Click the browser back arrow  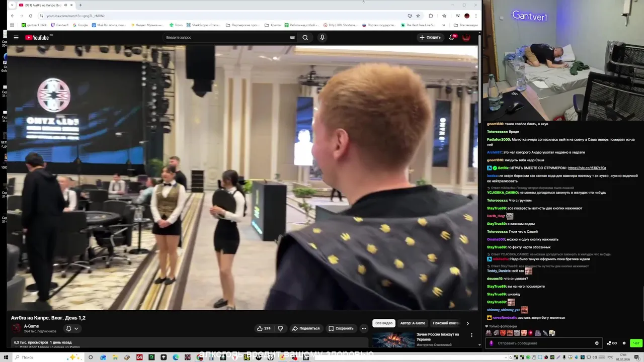point(13,16)
